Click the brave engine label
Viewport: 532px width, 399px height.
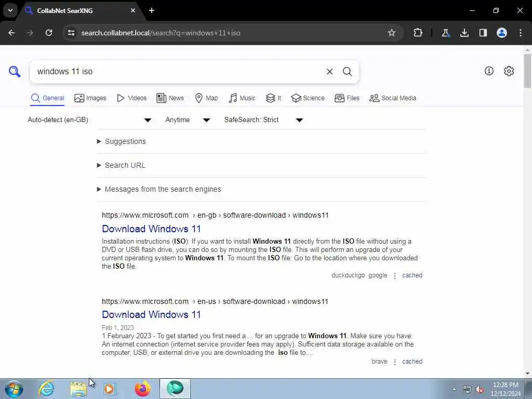point(379,362)
